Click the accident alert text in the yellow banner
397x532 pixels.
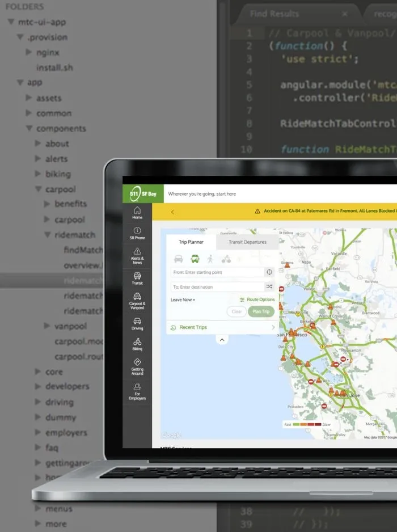point(330,211)
